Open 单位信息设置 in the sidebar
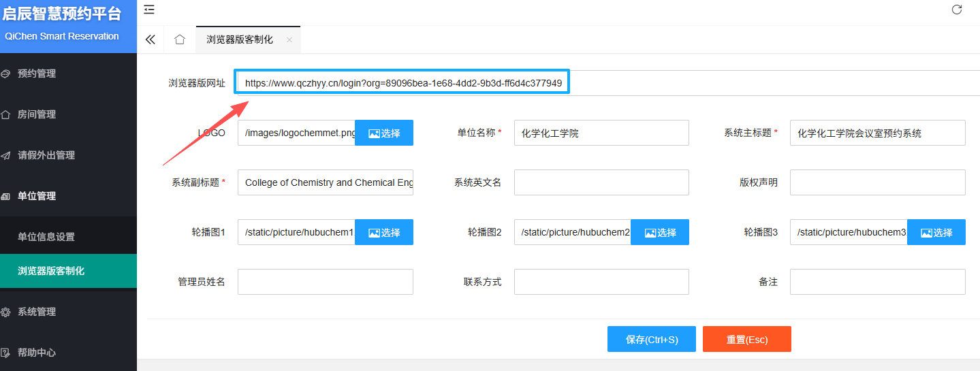 [46, 237]
